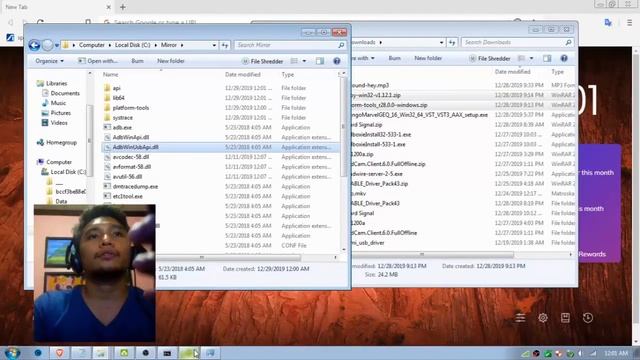Open view options dropdown arrow in Downloads window
The image size is (640, 360).
(531, 58)
